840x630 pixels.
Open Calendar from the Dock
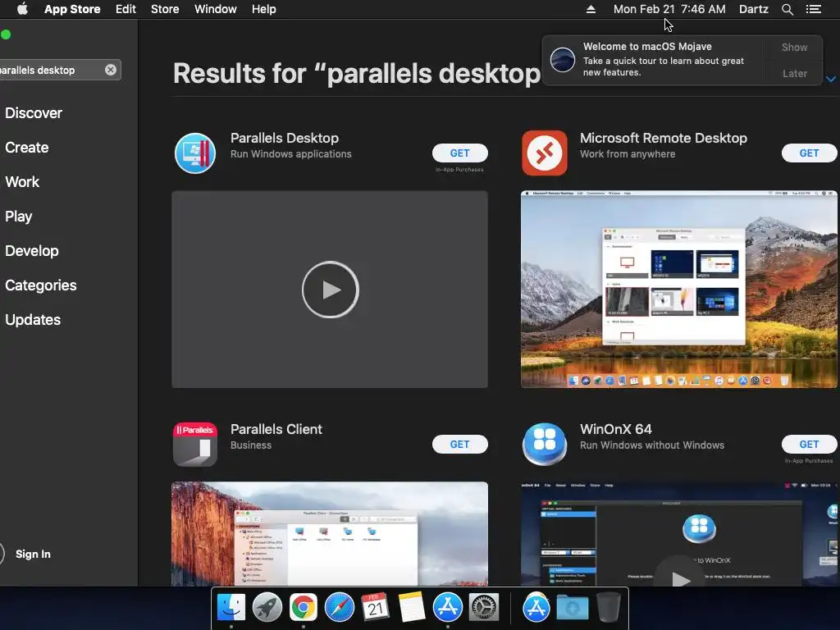tap(376, 608)
